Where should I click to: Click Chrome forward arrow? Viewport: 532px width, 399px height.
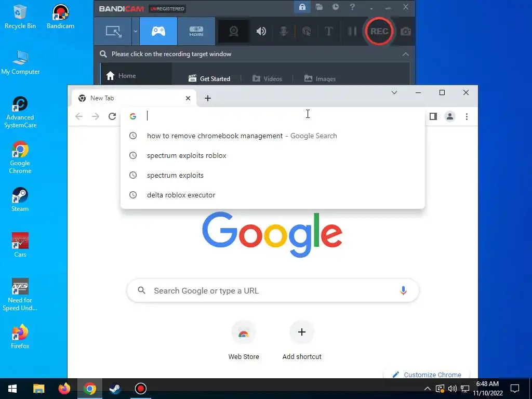coord(96,116)
